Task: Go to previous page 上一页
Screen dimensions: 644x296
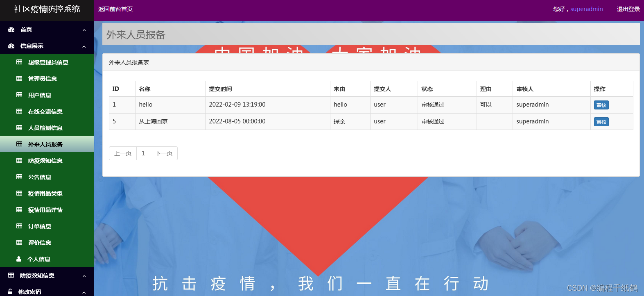Action: 123,153
